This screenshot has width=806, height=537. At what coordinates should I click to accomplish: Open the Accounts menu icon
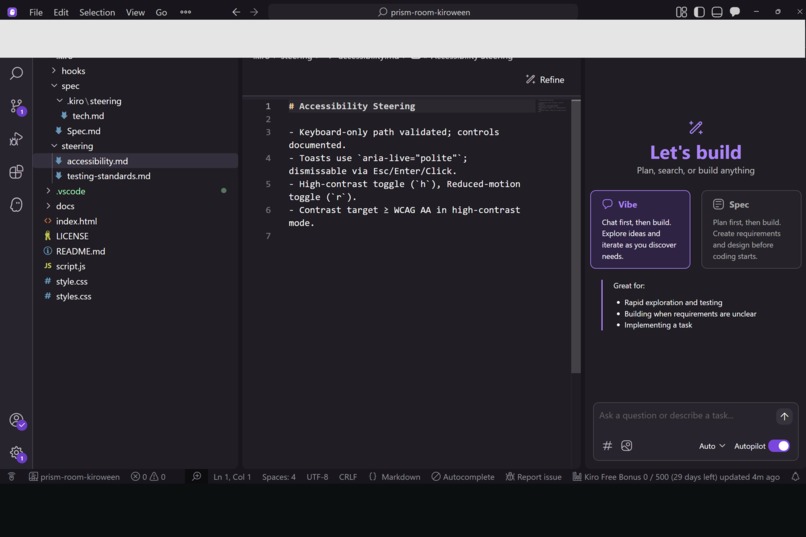pyautogui.click(x=16, y=421)
